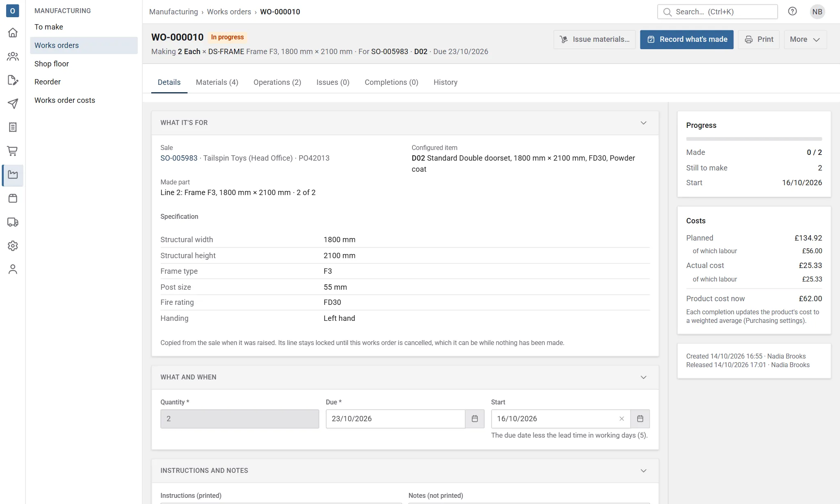
Task: Collapse the What it's for section
Action: 643,123
